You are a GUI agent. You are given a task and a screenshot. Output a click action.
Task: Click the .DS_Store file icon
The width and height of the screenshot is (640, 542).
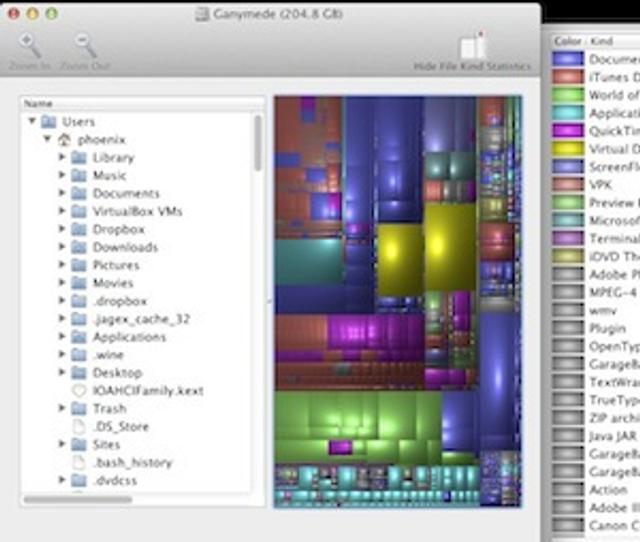pyautogui.click(x=79, y=427)
